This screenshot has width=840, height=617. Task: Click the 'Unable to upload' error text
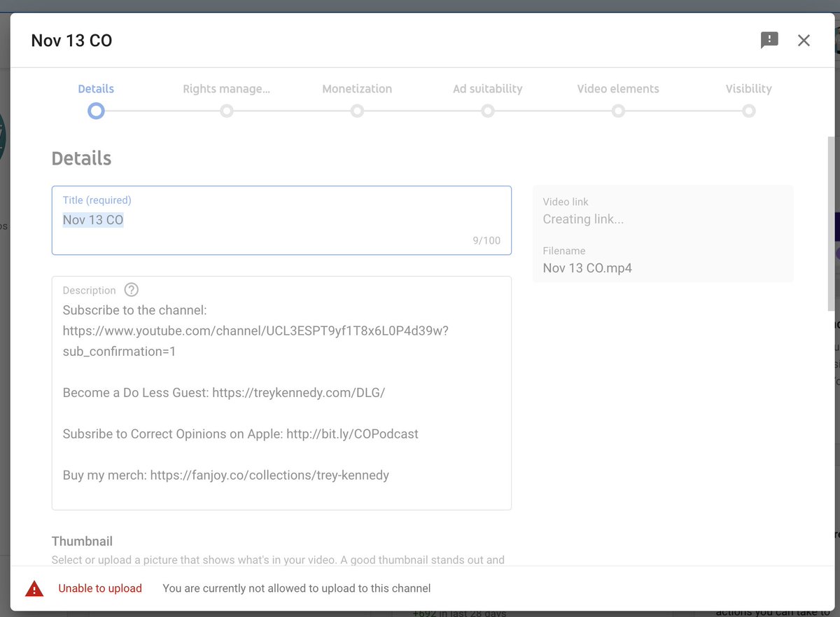100,588
